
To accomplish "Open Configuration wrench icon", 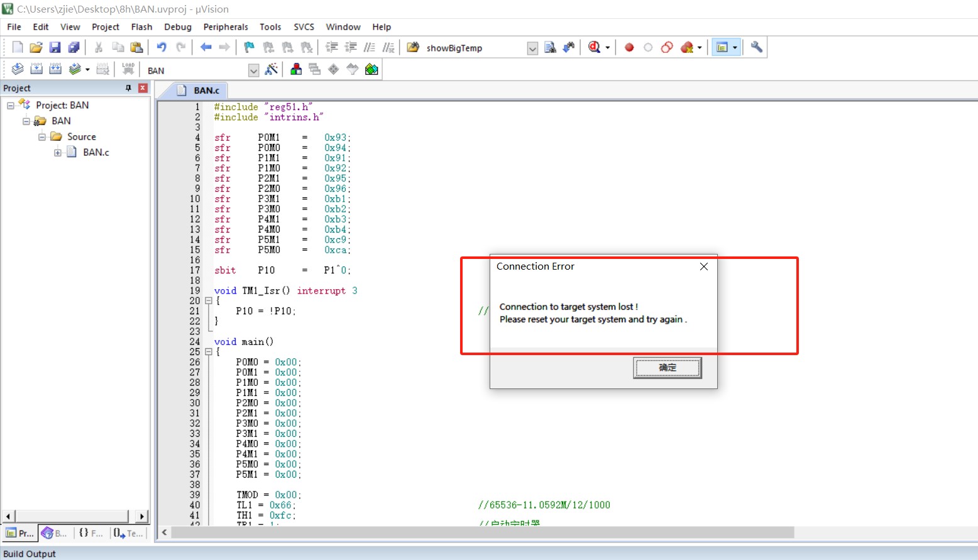I will pos(757,47).
